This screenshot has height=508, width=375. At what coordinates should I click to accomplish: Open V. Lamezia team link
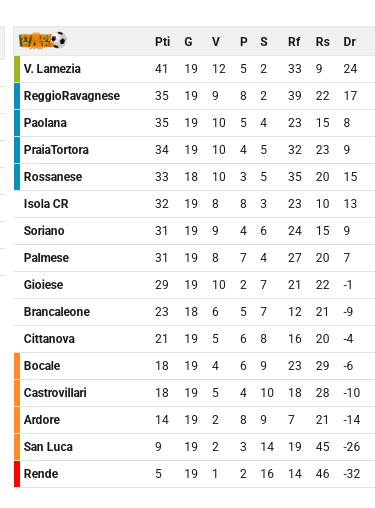tap(52, 69)
